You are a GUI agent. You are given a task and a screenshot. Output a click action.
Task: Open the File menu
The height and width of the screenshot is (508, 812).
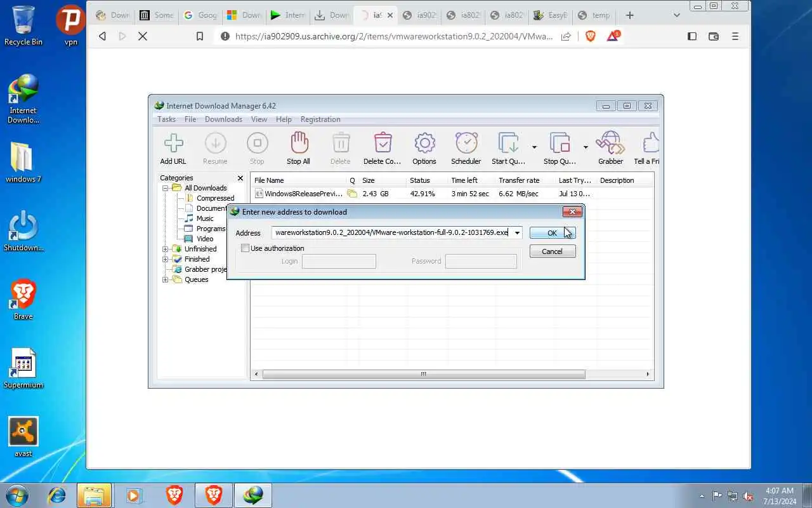click(x=190, y=119)
